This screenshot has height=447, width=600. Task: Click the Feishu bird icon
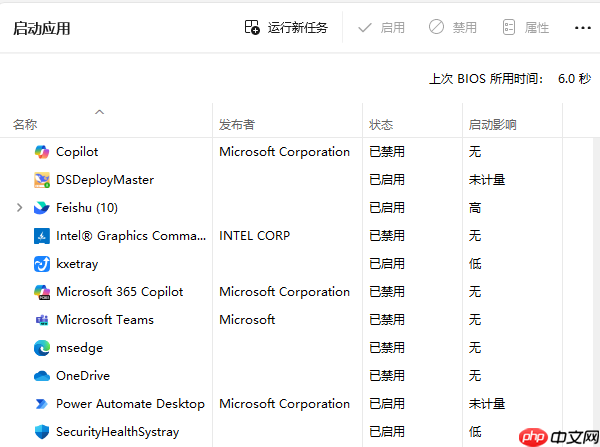click(42, 208)
